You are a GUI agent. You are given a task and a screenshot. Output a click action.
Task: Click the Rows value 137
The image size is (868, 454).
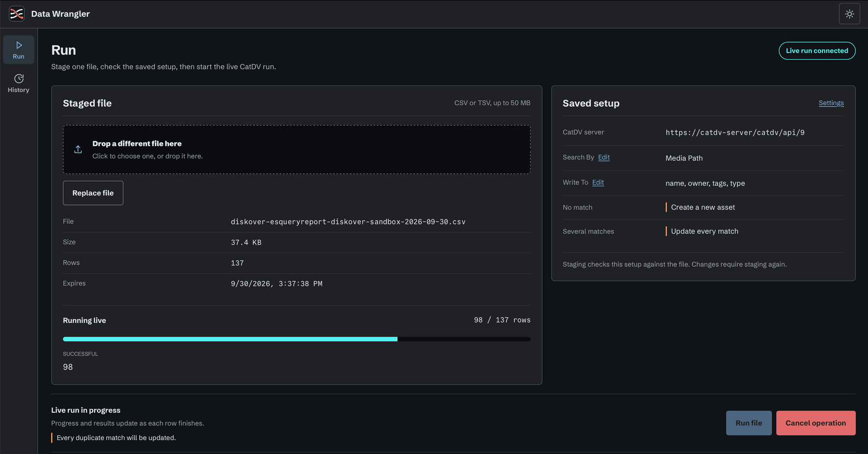(237, 263)
